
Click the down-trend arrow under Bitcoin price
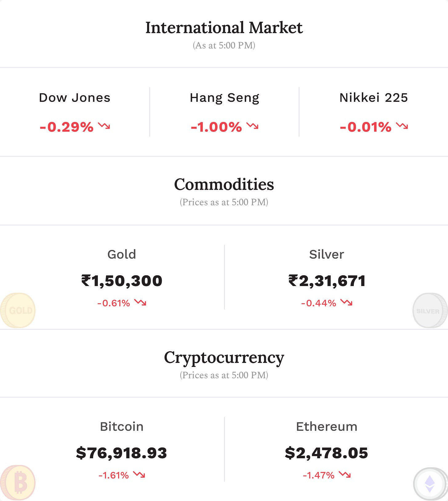coord(139,475)
